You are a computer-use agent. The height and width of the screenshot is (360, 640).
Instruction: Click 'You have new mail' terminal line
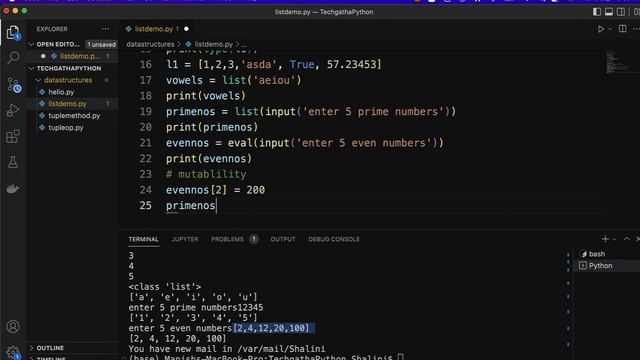click(227, 349)
